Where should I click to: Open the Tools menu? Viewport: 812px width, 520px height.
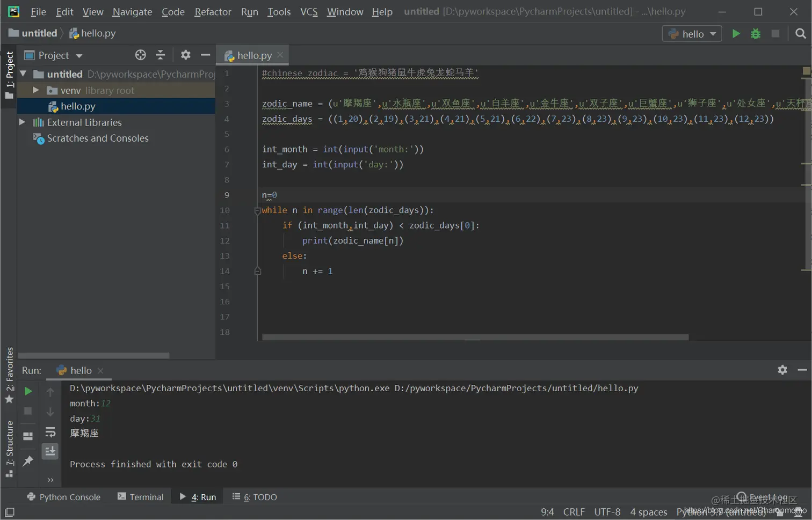pos(279,11)
